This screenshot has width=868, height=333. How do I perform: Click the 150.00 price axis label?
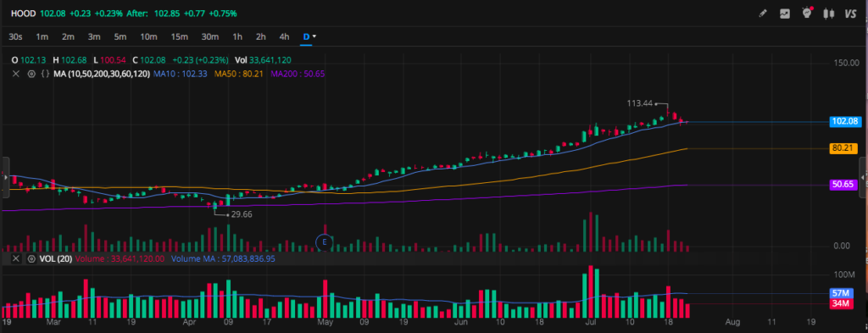pos(847,63)
